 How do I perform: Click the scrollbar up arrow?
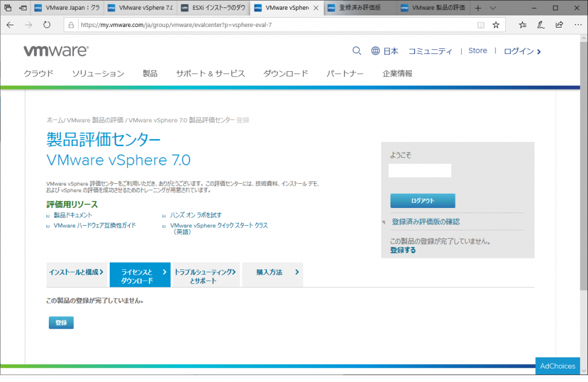[x=583, y=38]
